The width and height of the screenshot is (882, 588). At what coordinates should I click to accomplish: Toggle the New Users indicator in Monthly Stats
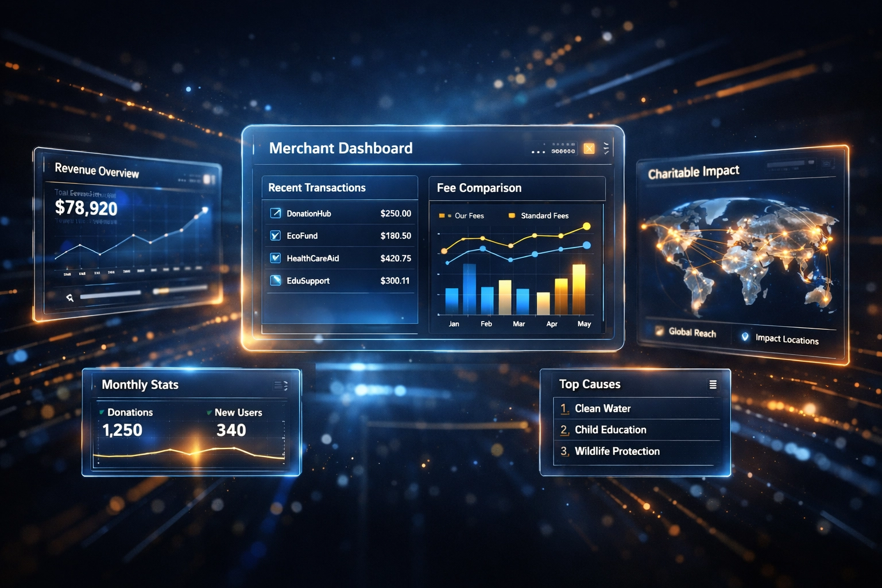pyautogui.click(x=209, y=412)
